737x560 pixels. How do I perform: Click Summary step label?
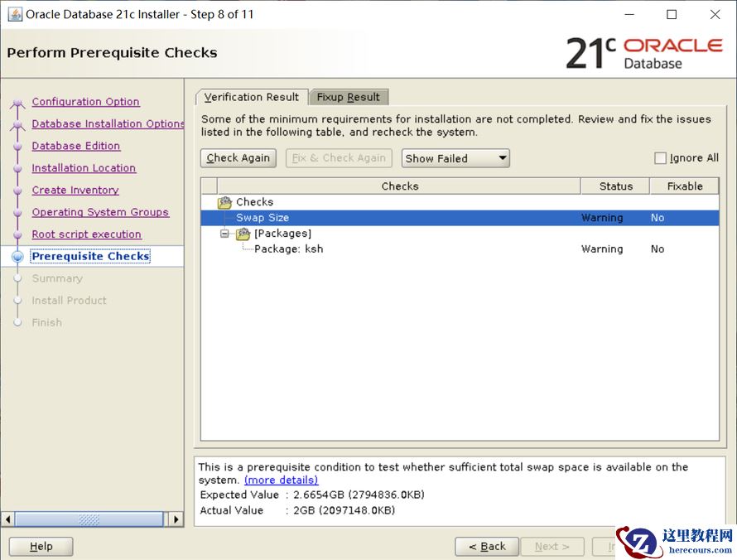point(57,278)
